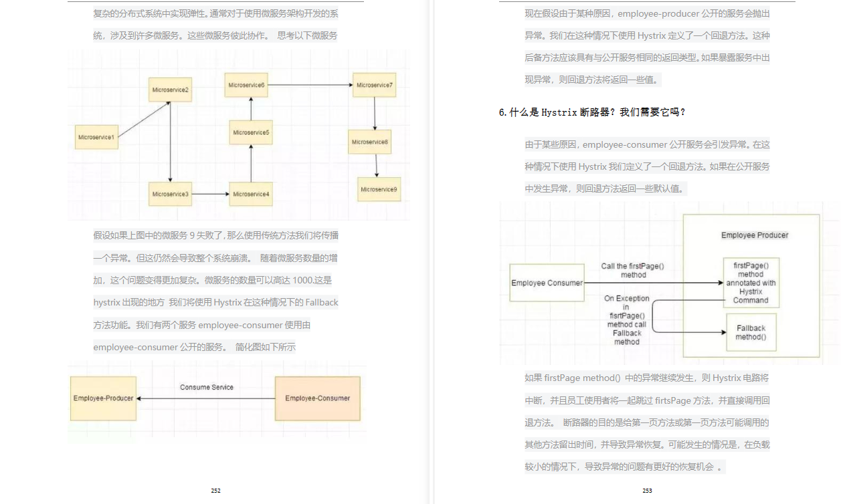This screenshot has height=504, width=841.
Task: Click heading '6.什么是 Hystrix 断路器？我们需要它吗？'
Action: point(592,112)
